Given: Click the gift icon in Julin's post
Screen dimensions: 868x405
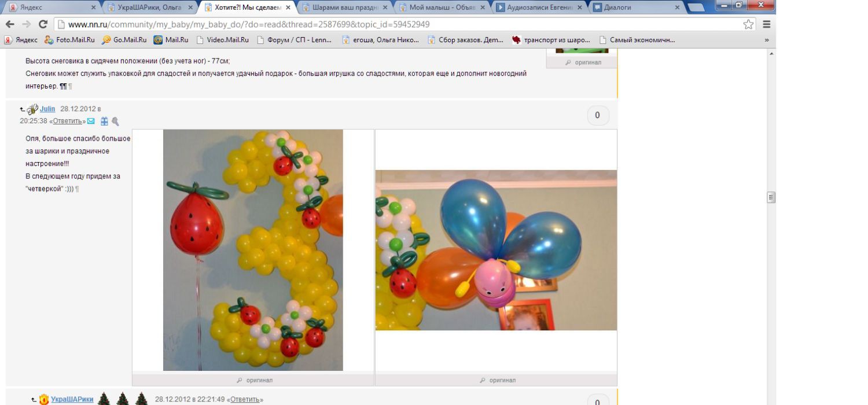Looking at the screenshot, I should (104, 121).
